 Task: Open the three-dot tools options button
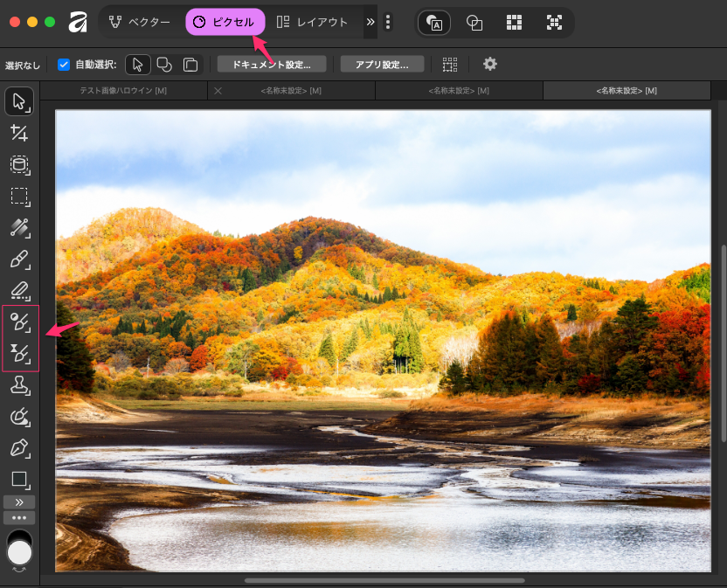pyautogui.click(x=19, y=517)
